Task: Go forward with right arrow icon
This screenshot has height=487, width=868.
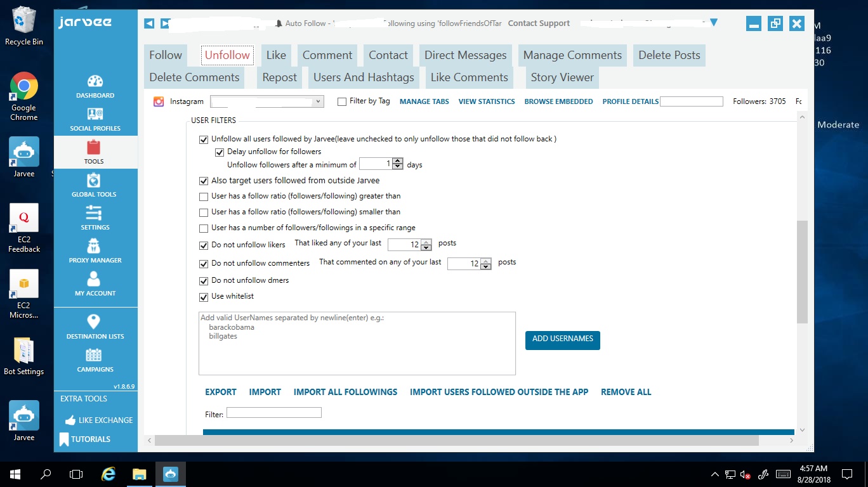Action: pos(165,23)
